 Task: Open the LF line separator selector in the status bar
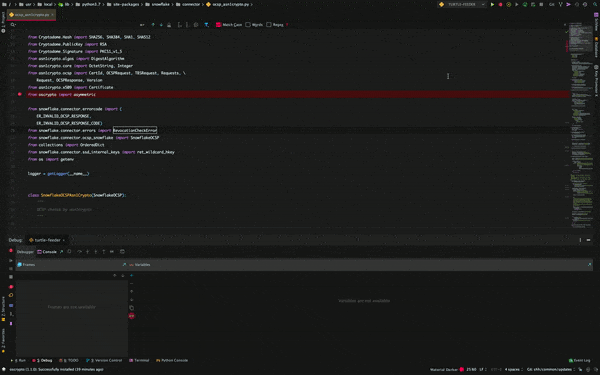[x=482, y=369]
